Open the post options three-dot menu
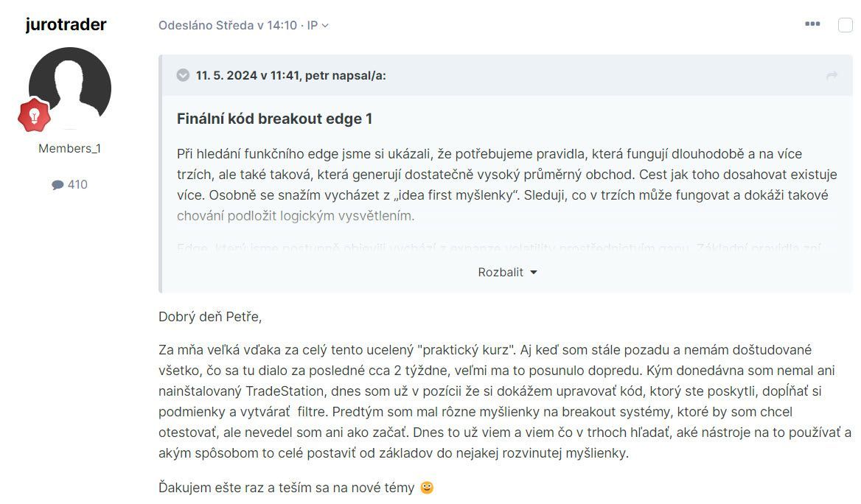The height and width of the screenshot is (504, 861). pyautogui.click(x=812, y=24)
